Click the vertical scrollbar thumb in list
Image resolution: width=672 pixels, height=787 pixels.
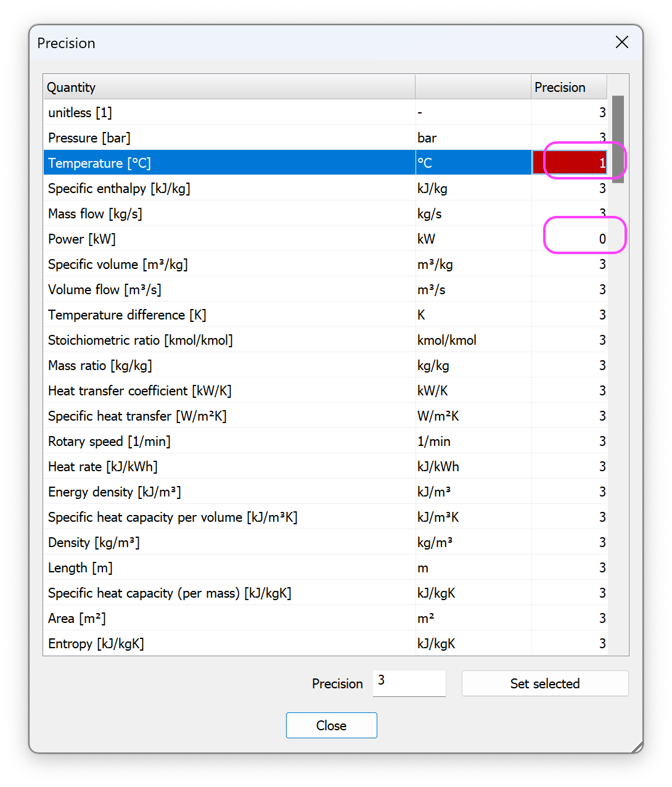618,139
